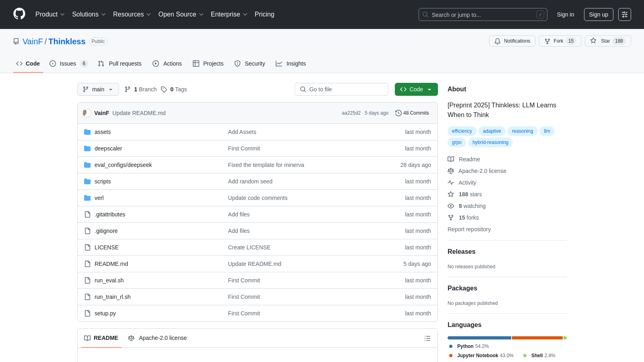Click the branch icon beside 1 Branch
This screenshot has height=362, width=644.
tap(128, 89)
